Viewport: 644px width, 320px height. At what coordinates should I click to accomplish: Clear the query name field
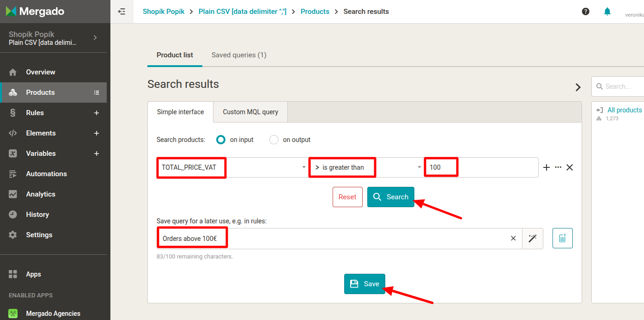(x=513, y=239)
